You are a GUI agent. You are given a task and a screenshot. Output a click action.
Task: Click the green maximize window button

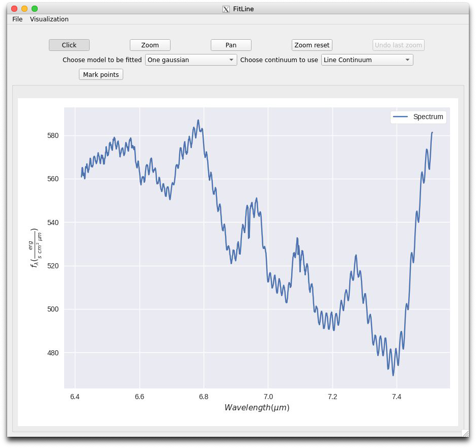click(35, 9)
